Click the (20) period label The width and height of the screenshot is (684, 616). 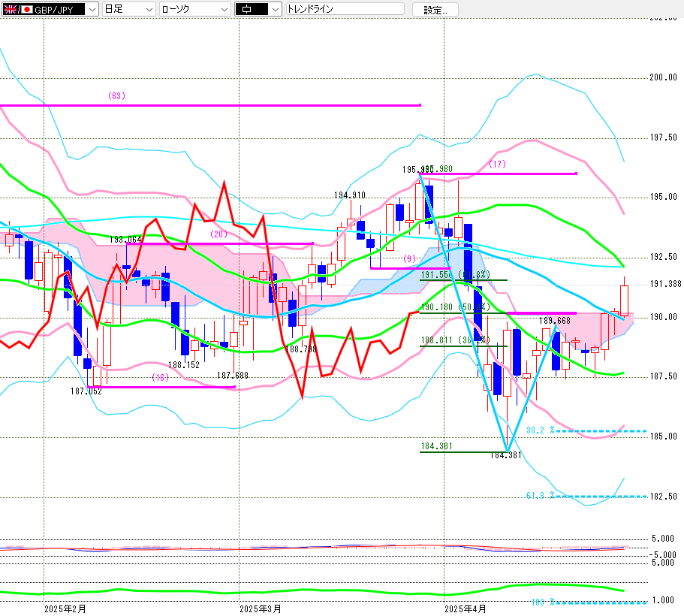pos(219,234)
